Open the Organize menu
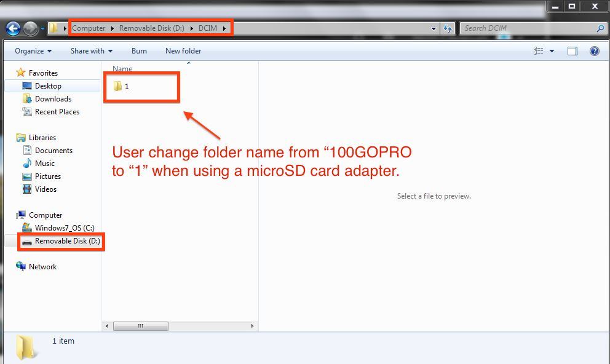The width and height of the screenshot is (610, 364). pos(33,51)
